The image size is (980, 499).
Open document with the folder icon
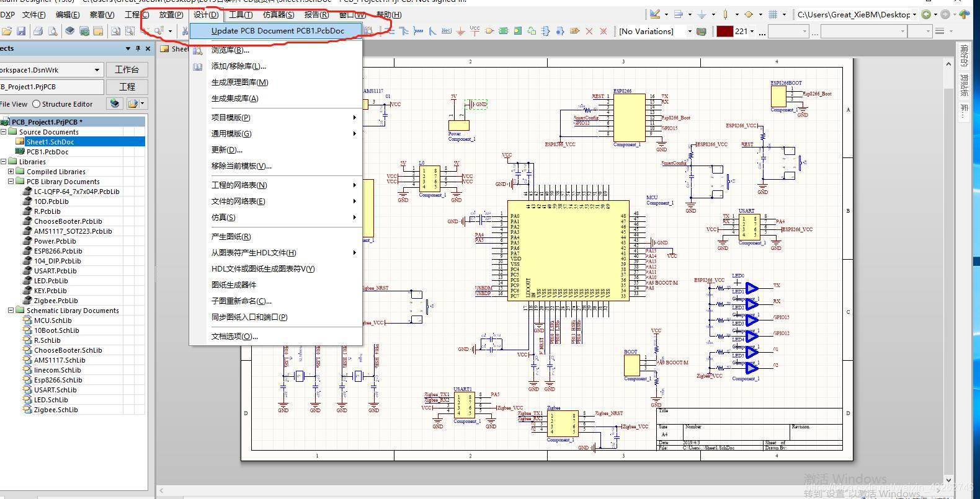pyautogui.click(x=7, y=31)
